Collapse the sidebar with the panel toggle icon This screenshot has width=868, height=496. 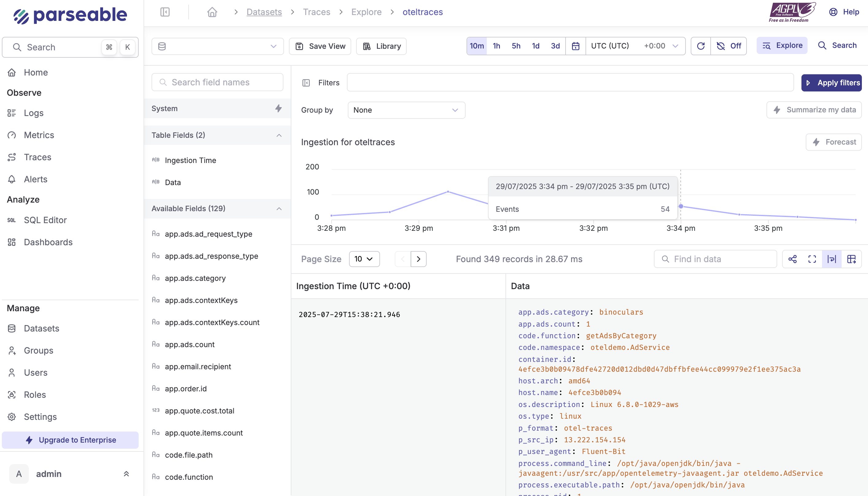(x=165, y=12)
